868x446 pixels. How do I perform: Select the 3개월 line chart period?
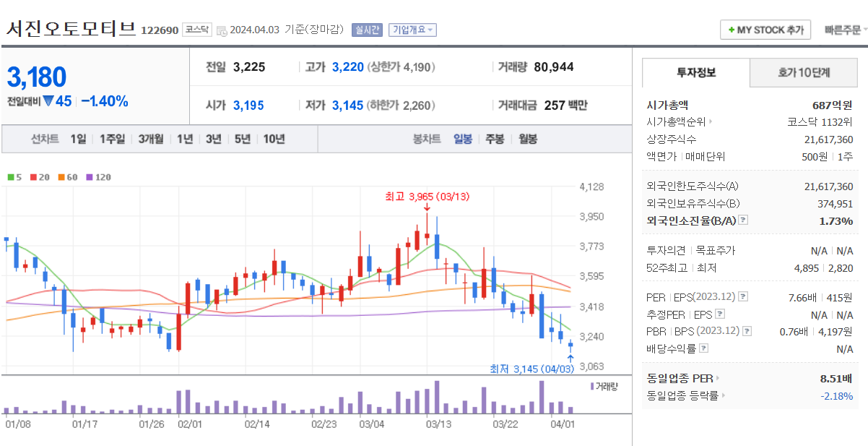pyautogui.click(x=151, y=139)
